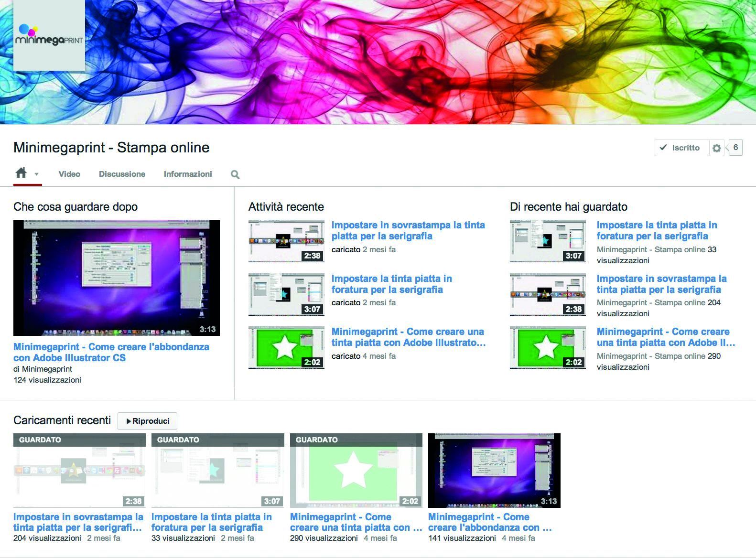756x558 pixels.
Task: Click the subscriber count badge 6
Action: click(735, 147)
